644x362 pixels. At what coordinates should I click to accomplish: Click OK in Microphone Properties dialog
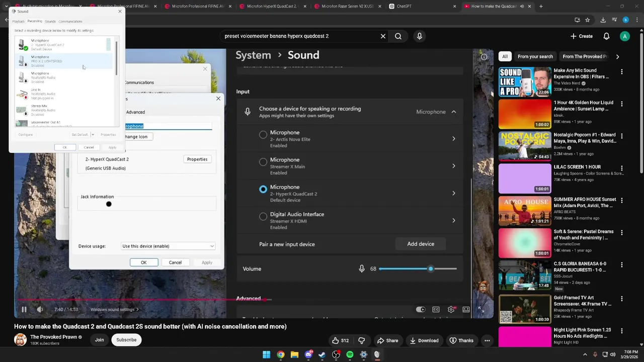coord(143,262)
